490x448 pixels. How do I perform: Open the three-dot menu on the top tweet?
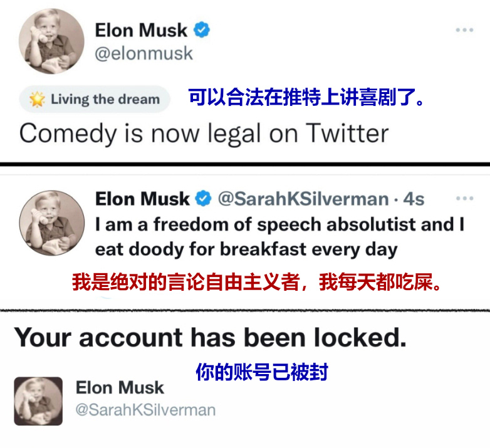click(464, 30)
